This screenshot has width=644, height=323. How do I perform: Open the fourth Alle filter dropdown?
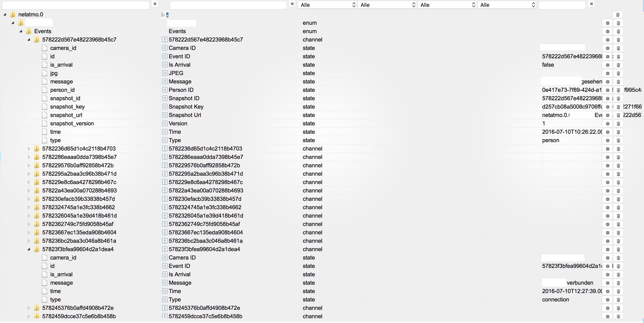point(507,5)
